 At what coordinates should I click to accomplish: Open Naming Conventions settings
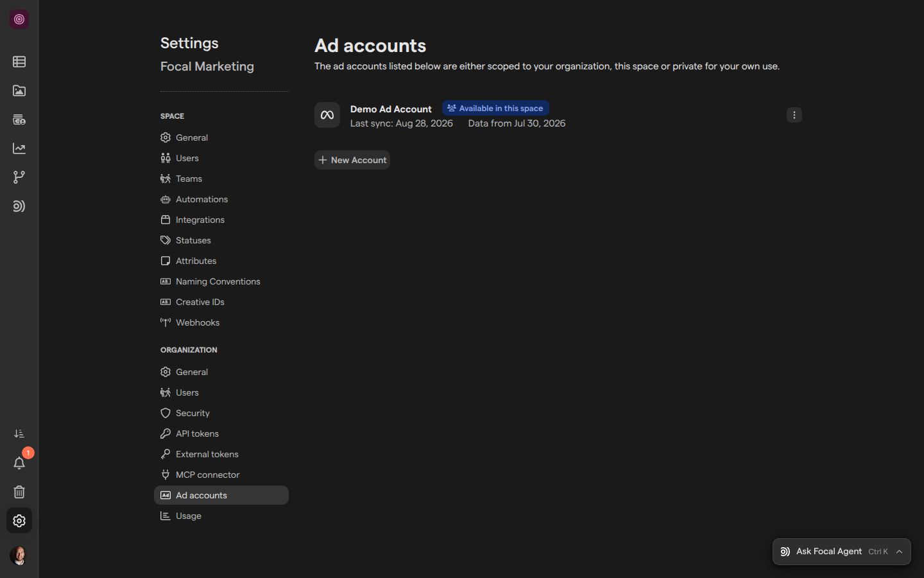[221, 281]
